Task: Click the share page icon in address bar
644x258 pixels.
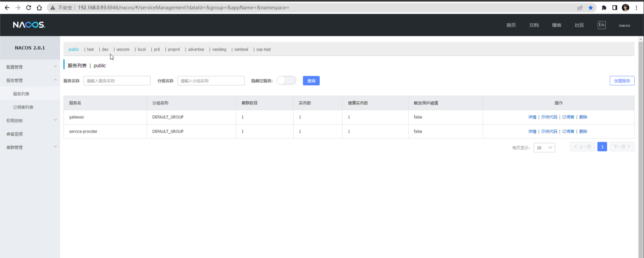Action: point(580,8)
